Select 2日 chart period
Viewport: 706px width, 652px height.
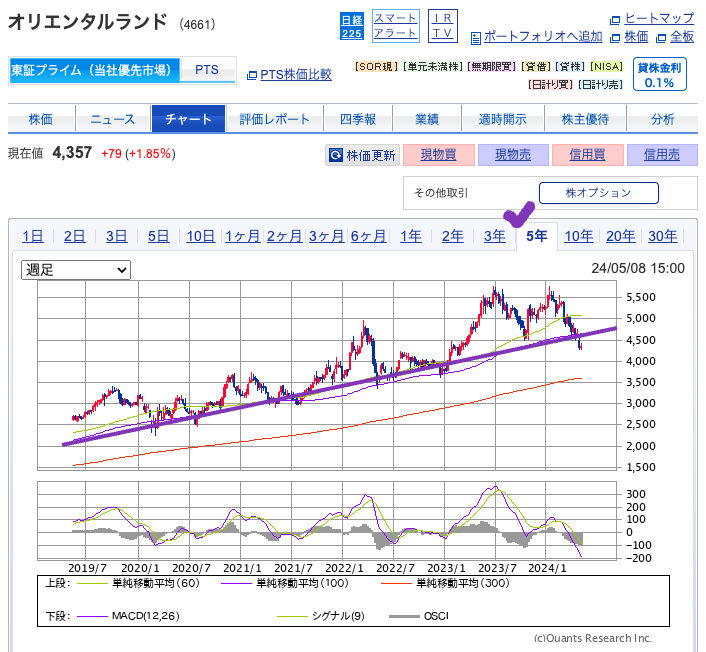point(75,236)
